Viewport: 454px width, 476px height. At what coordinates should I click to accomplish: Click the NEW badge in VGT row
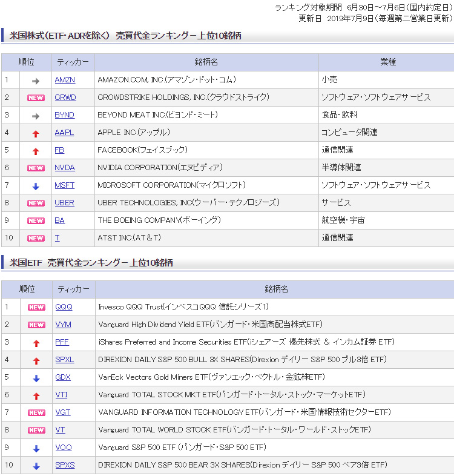pos(36,413)
